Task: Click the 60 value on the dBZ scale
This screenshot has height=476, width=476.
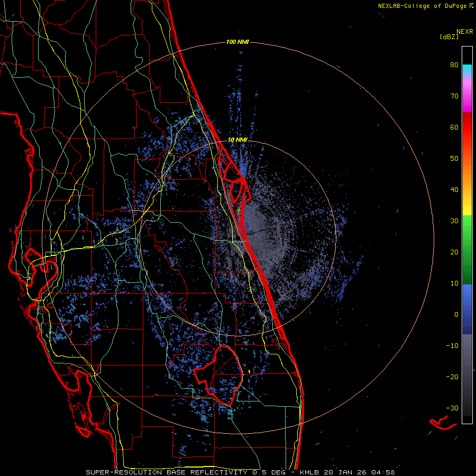Action: point(454,127)
